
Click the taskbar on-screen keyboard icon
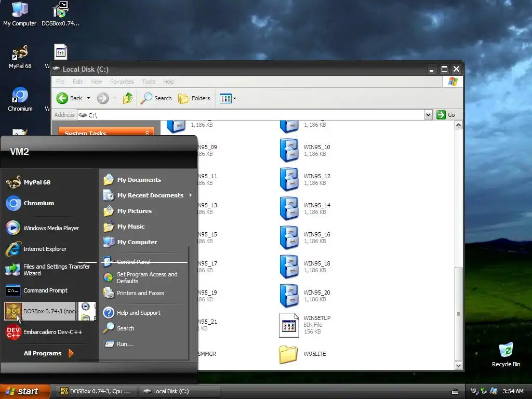[x=455, y=392]
